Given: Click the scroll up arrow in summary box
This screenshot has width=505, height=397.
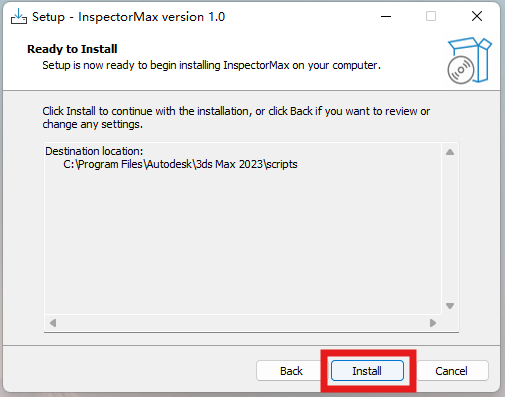Looking at the screenshot, I should [x=450, y=152].
